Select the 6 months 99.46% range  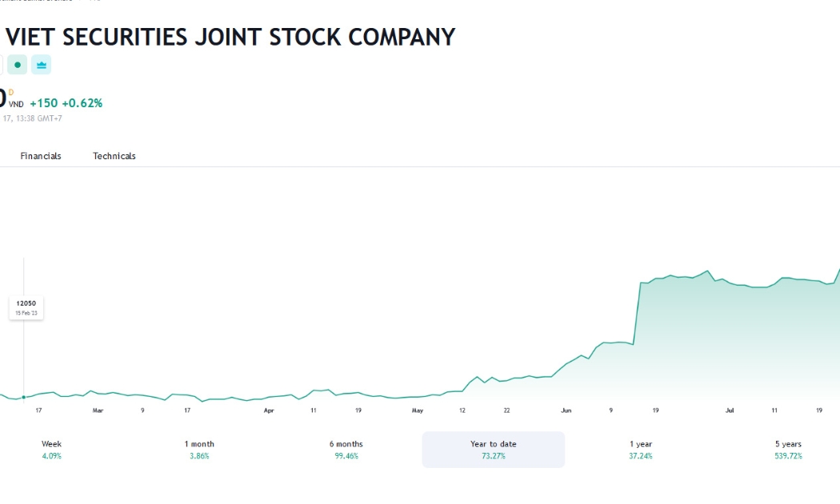tap(346, 450)
